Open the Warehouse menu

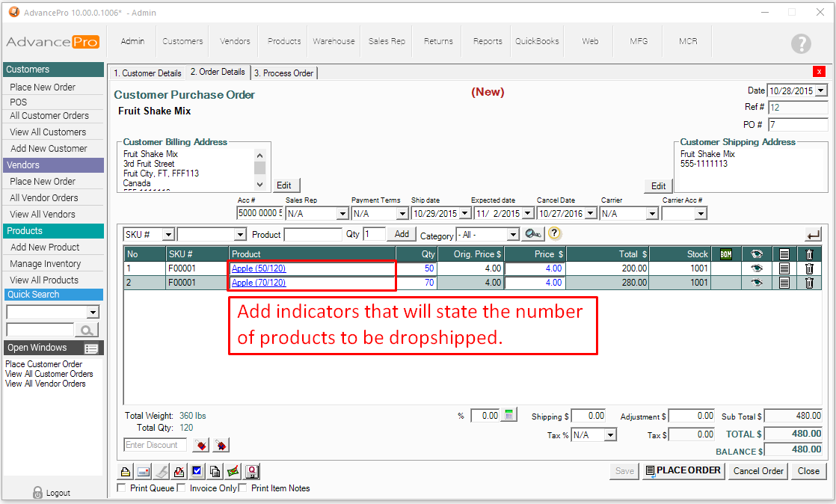pos(334,41)
